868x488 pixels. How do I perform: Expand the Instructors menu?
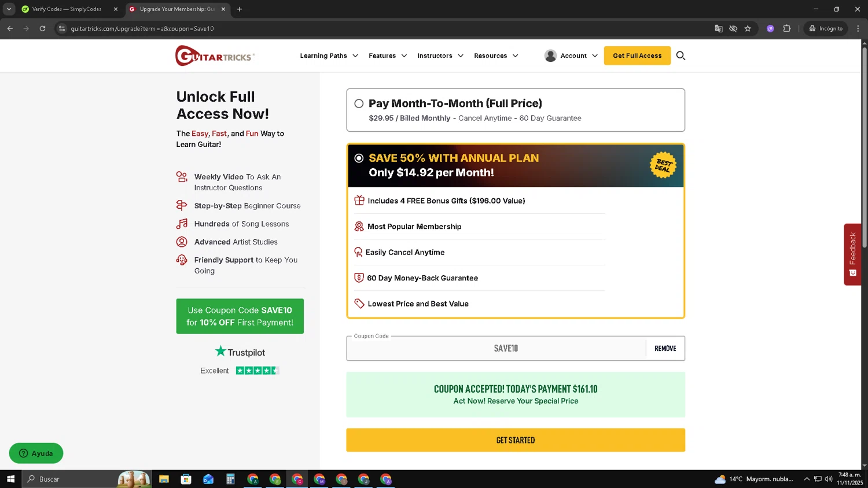[440, 56]
